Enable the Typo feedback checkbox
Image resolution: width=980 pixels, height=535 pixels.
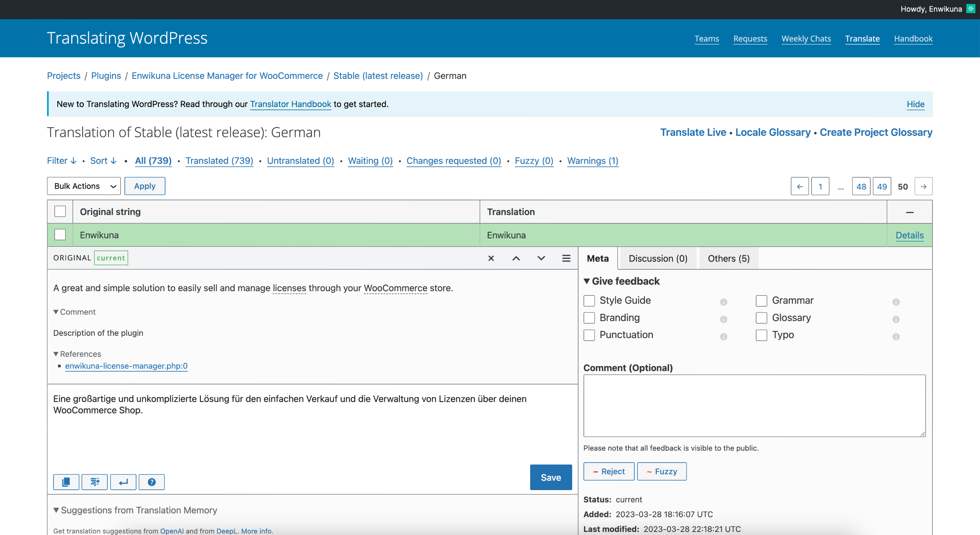pos(761,335)
